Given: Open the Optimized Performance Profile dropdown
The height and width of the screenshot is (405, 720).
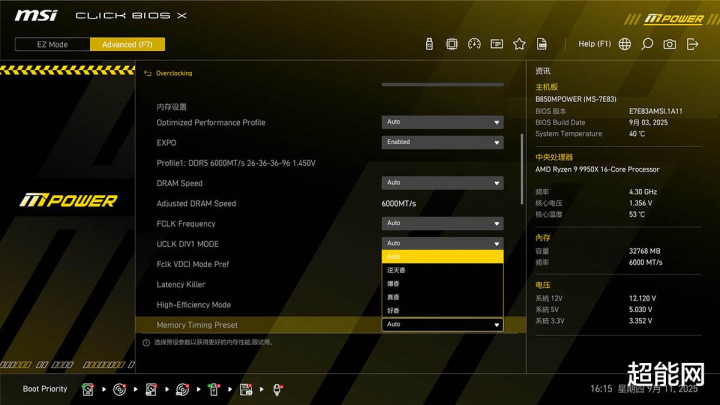Looking at the screenshot, I should point(442,122).
